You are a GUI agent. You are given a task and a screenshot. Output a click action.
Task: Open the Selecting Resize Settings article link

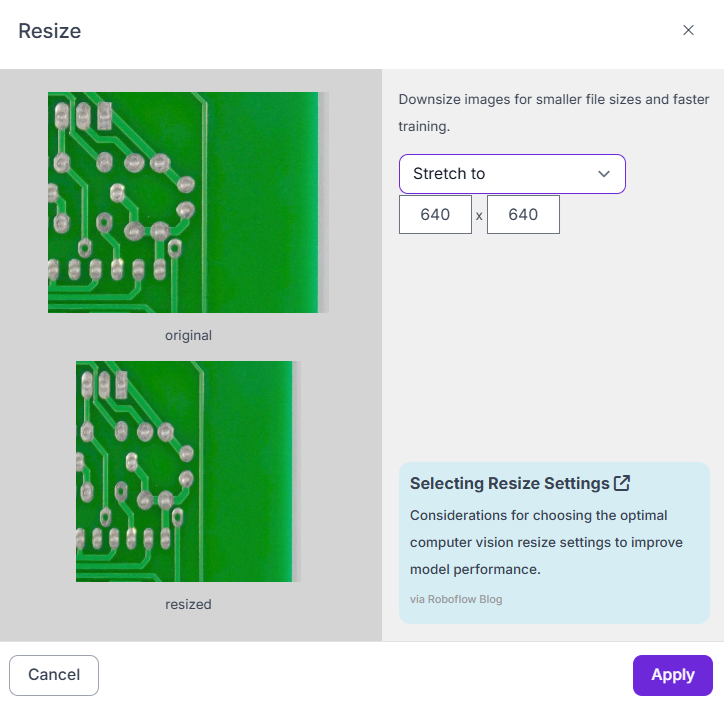509,483
